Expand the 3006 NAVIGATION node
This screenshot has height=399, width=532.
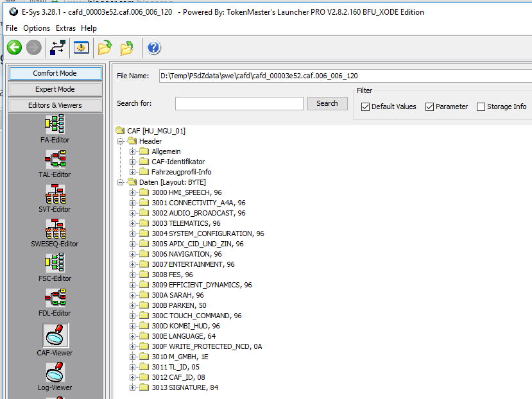(x=133, y=254)
